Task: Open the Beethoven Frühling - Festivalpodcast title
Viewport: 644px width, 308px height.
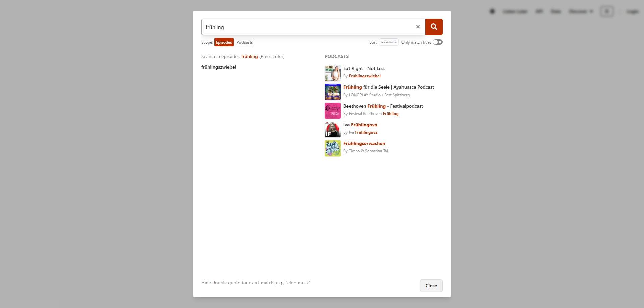Action: (x=383, y=106)
